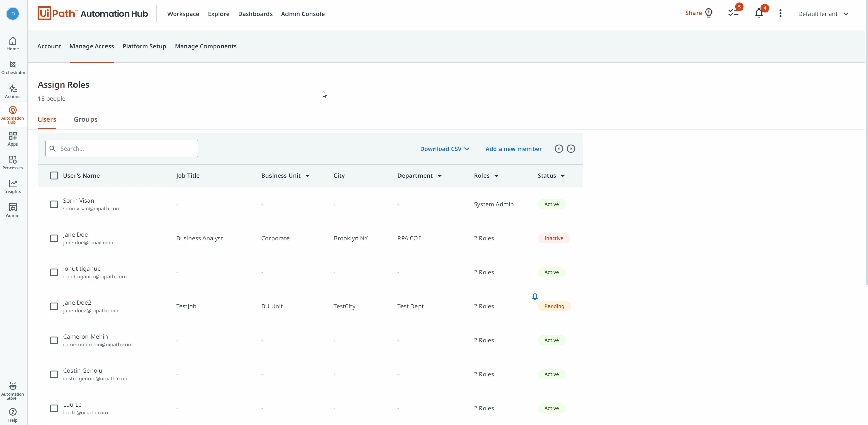Click the reminder bell for Jane Doe2
868x425 pixels.
coord(535,296)
